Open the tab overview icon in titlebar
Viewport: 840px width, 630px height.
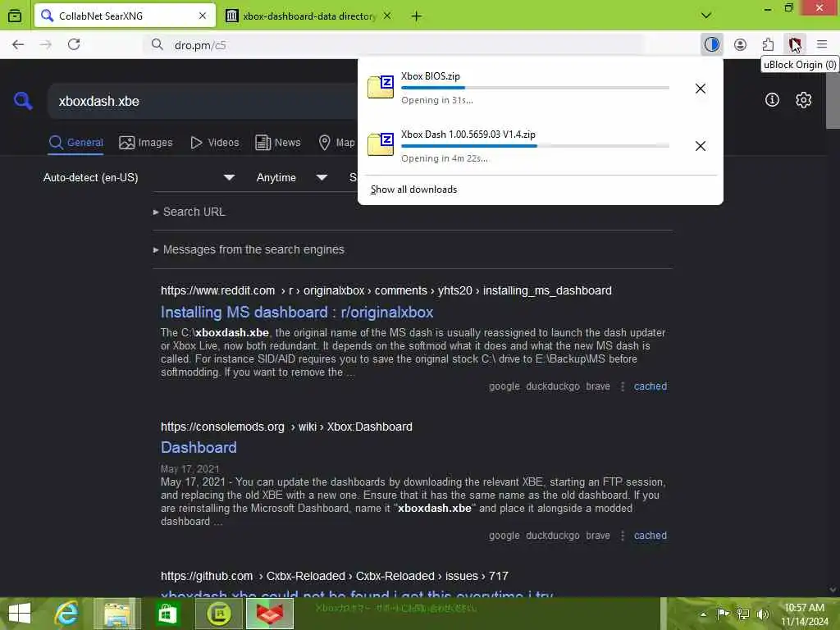[15, 16]
